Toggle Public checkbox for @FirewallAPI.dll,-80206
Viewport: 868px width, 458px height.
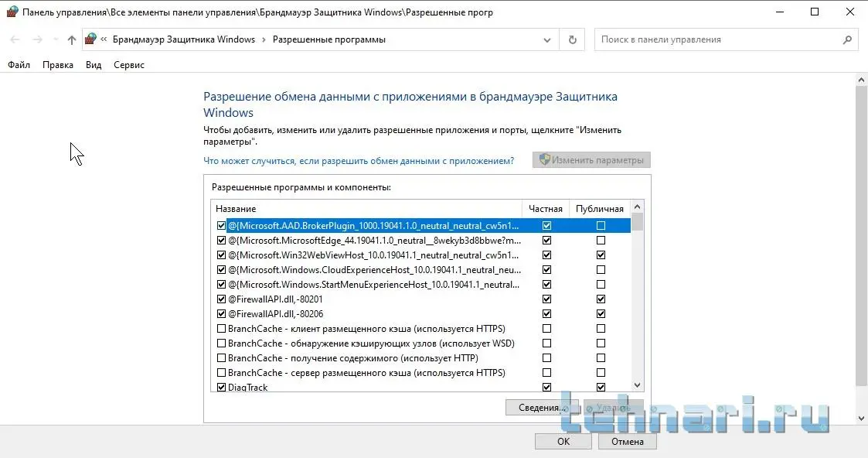pyautogui.click(x=601, y=313)
